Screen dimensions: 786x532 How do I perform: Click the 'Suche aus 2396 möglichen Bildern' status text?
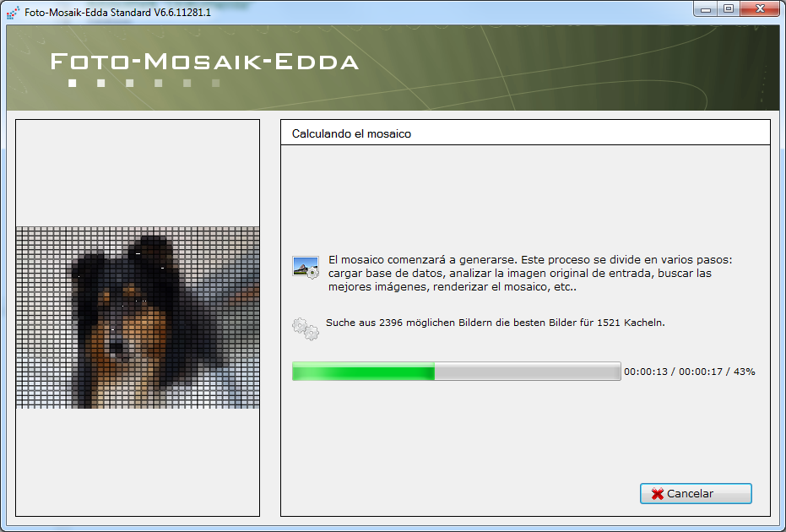[496, 323]
